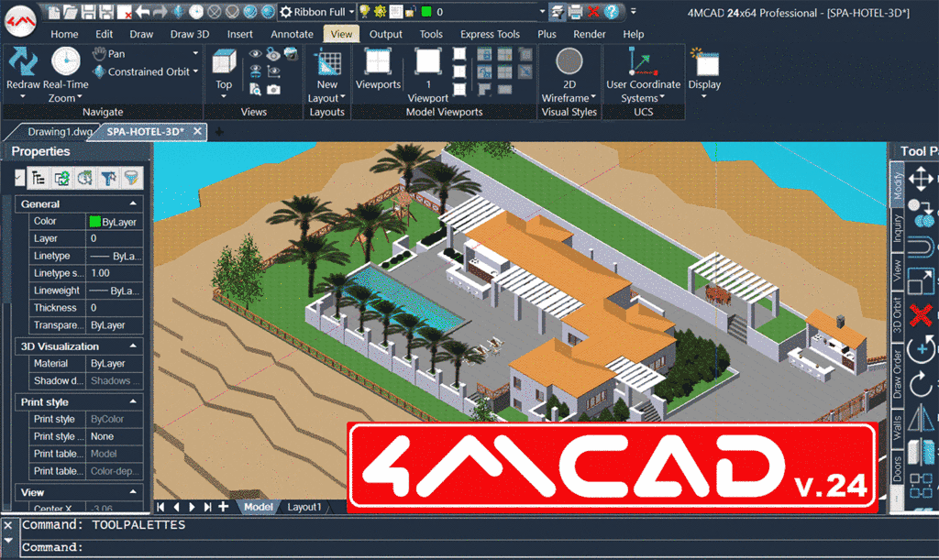This screenshot has width=939, height=560.
Task: Click the Top view cube icon
Action: (224, 61)
